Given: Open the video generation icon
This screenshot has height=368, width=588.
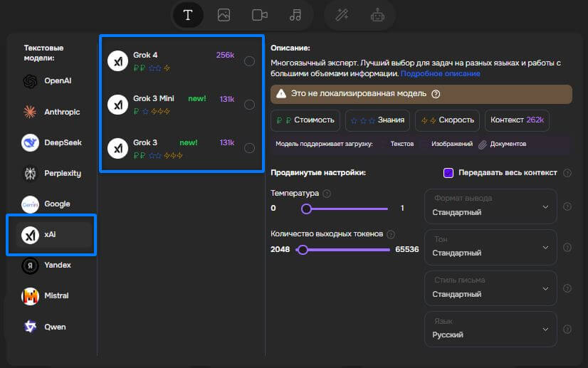Looking at the screenshot, I should tap(260, 15).
